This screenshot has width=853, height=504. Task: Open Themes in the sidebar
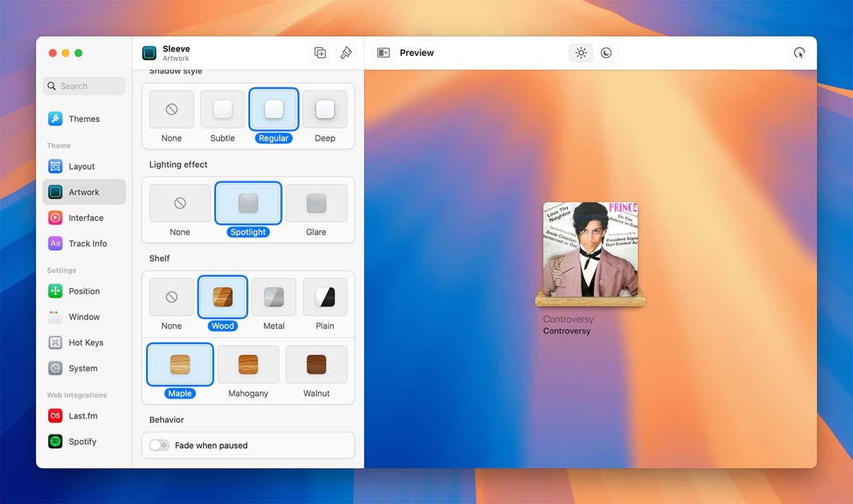tap(84, 119)
